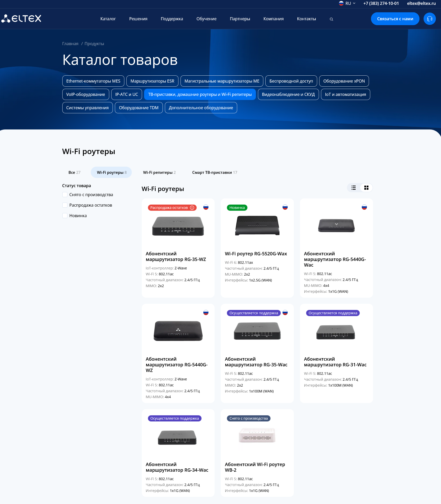The height and width of the screenshot is (504, 441).
Task: Open the Каталог menu
Action: [108, 19]
